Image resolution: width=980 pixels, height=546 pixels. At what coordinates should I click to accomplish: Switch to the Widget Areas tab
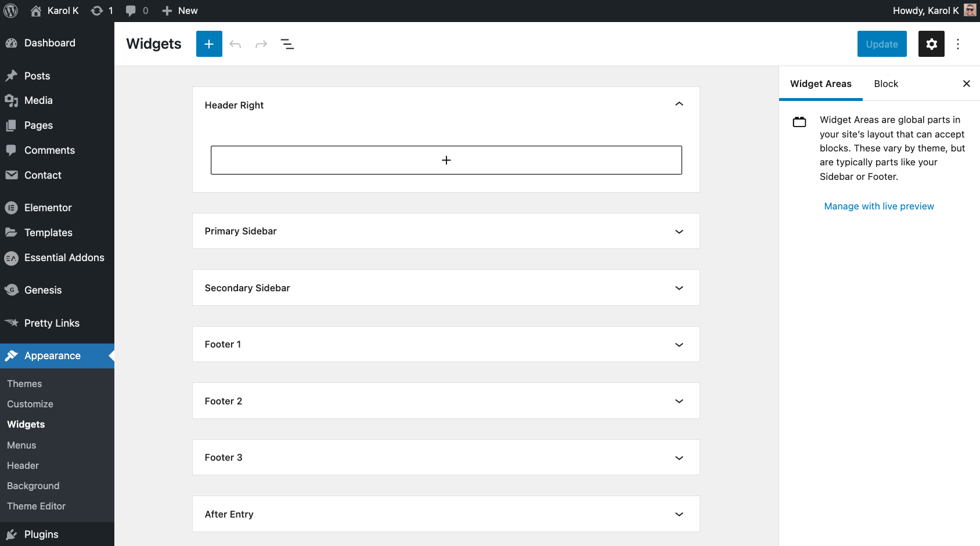coord(820,84)
